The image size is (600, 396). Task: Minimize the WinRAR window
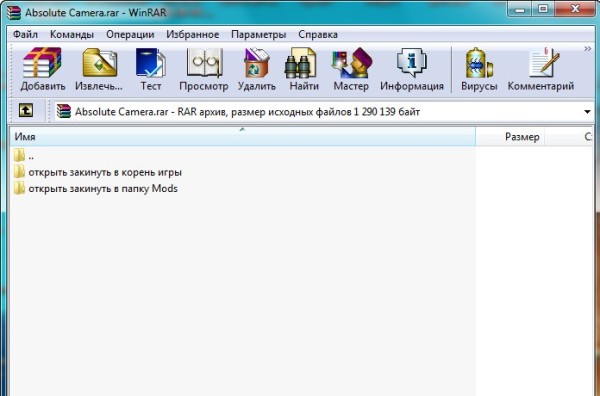pos(520,9)
